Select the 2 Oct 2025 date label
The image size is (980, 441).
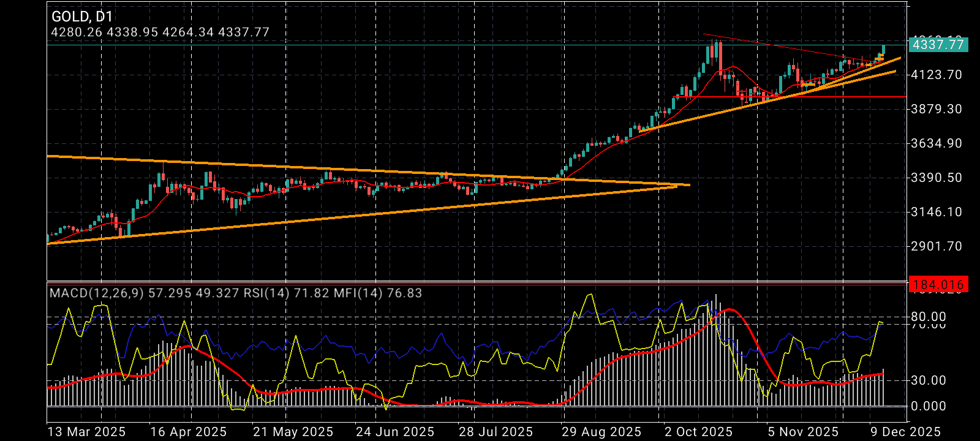pyautogui.click(x=699, y=432)
